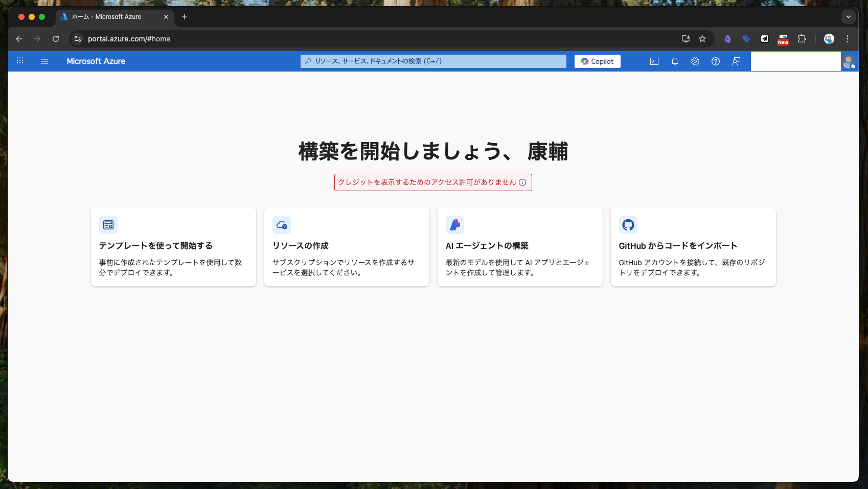Open the 'テンプレートを使って開始する' card

point(173,247)
